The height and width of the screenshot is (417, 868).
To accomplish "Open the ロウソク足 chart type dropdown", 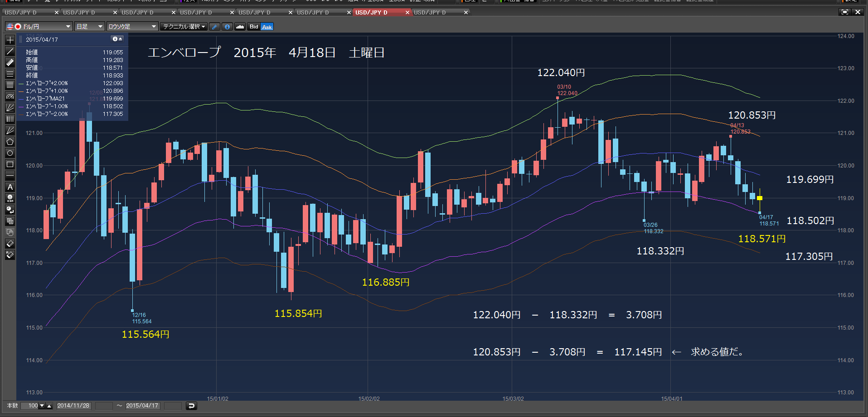I will [x=132, y=27].
